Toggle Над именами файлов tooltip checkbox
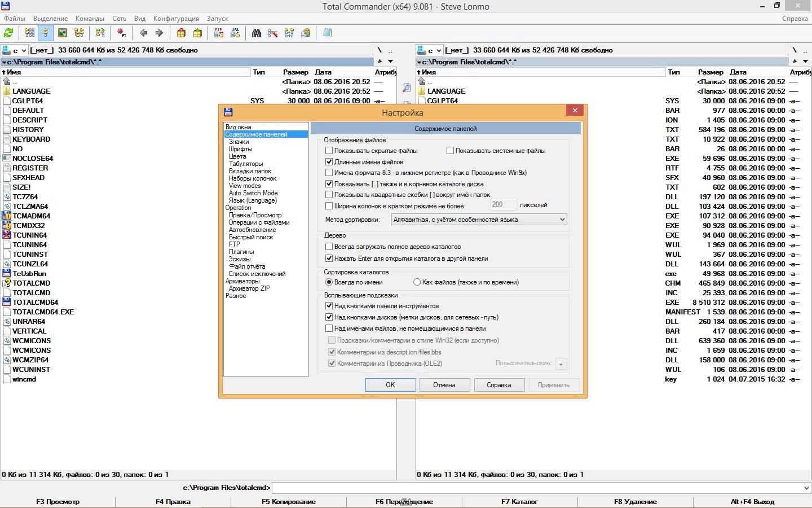Viewport: 812px width, 508px height. click(329, 329)
